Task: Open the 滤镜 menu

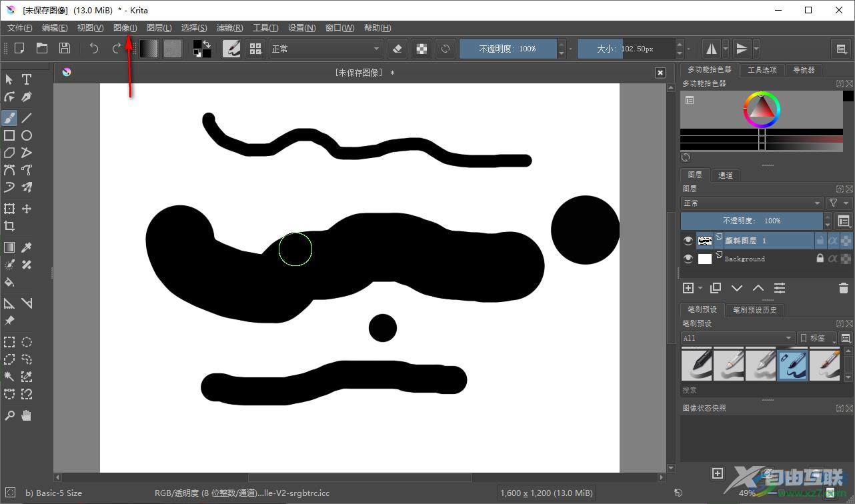Action: [x=230, y=27]
